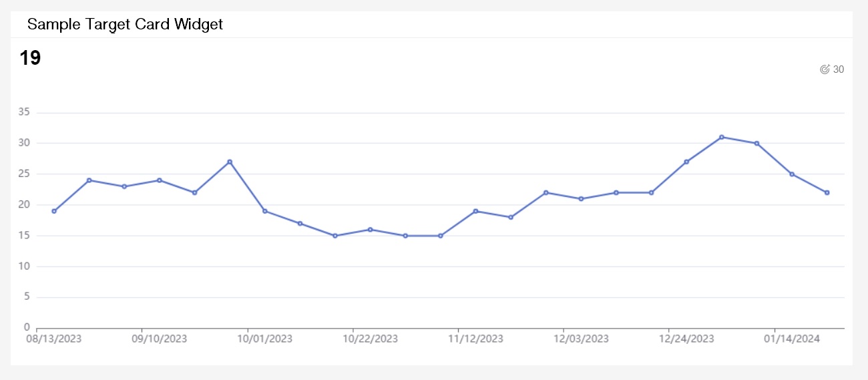Screen dimensions: 868x380
Task: Click the 09/10/2023 x-axis label
Action: (x=160, y=339)
